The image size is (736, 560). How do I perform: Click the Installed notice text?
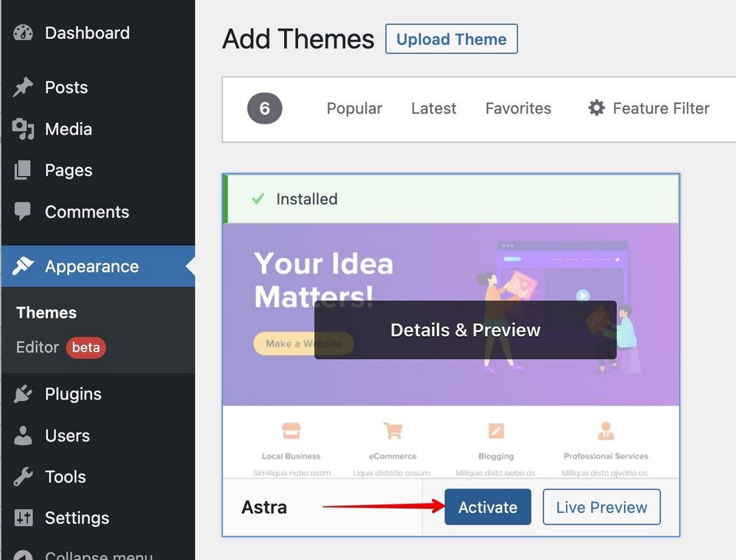tap(306, 199)
